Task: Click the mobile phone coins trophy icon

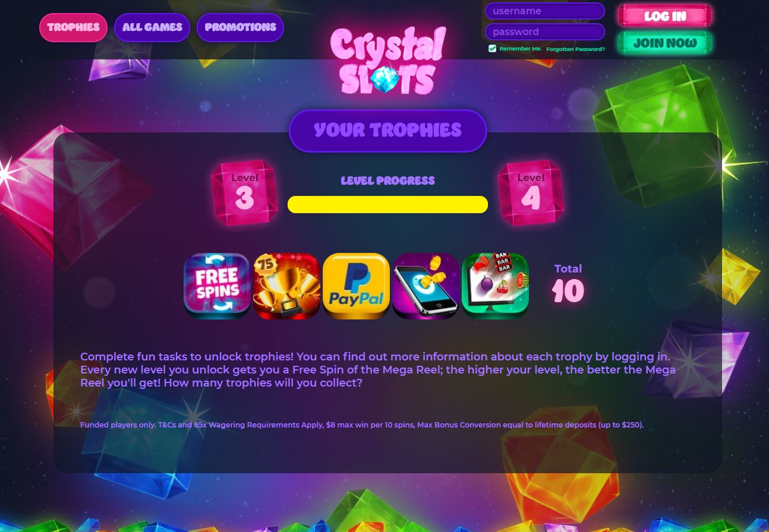Action: [x=426, y=286]
